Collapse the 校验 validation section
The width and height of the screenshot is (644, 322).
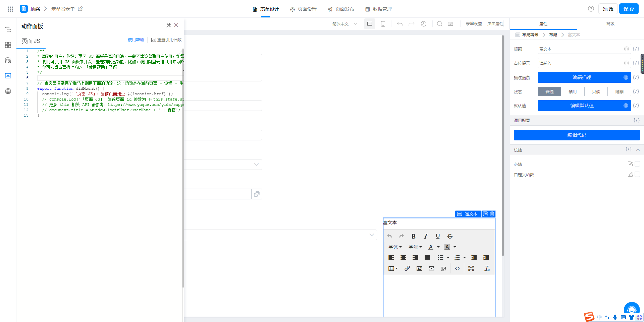pyautogui.click(x=638, y=150)
